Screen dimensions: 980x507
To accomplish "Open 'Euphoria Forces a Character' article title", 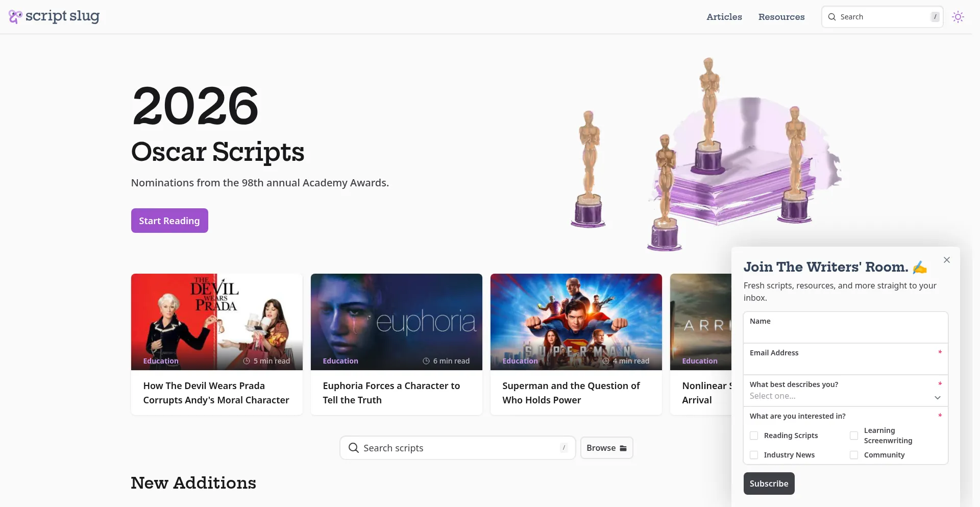I will (391, 393).
